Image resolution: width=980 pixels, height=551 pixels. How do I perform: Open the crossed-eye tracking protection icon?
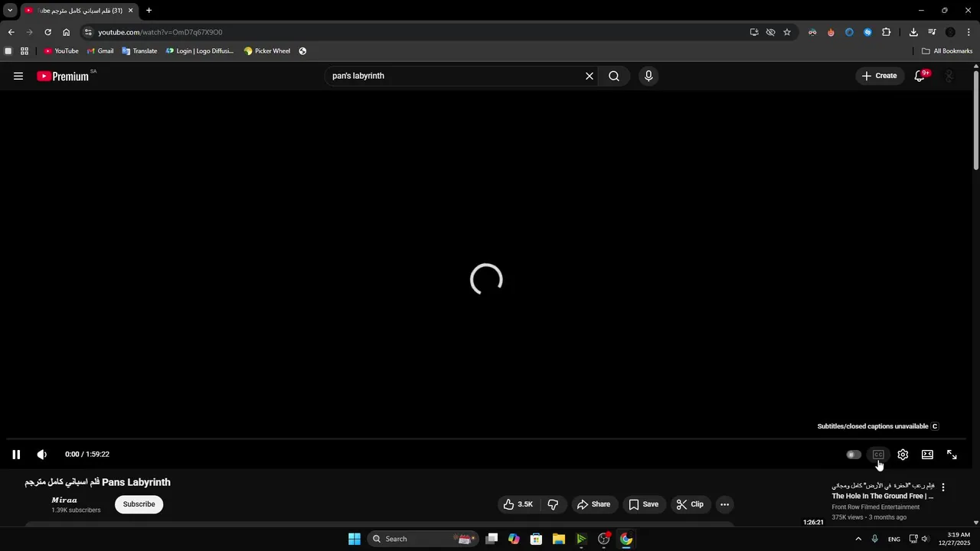point(770,32)
